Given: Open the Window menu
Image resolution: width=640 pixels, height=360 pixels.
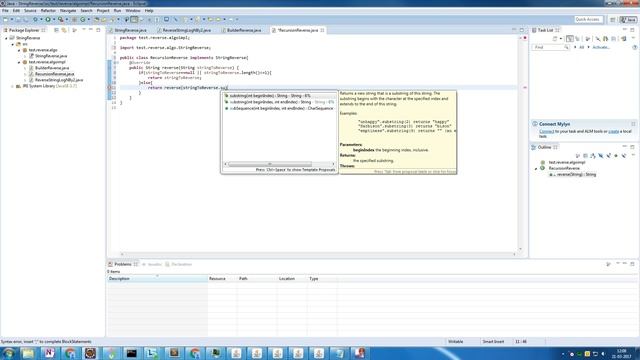Looking at the screenshot, I should click(x=133, y=11).
